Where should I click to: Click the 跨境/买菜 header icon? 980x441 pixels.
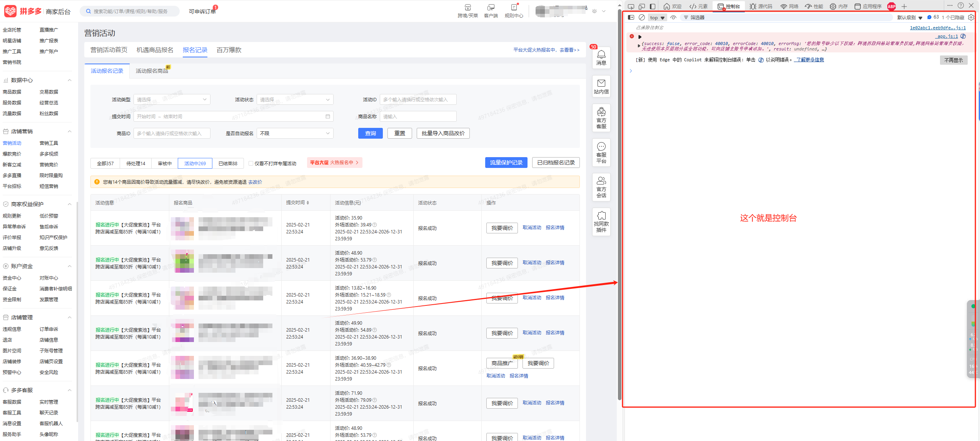pos(467,11)
